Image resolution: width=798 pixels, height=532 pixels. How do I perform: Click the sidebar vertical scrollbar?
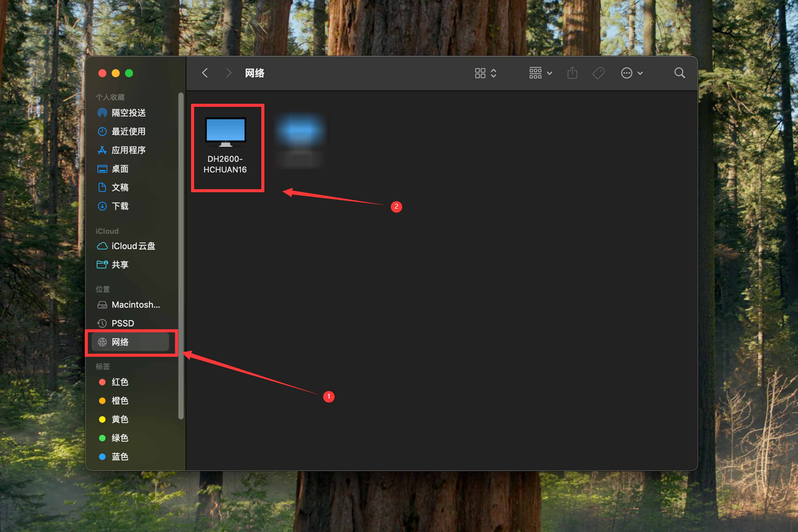(181, 256)
